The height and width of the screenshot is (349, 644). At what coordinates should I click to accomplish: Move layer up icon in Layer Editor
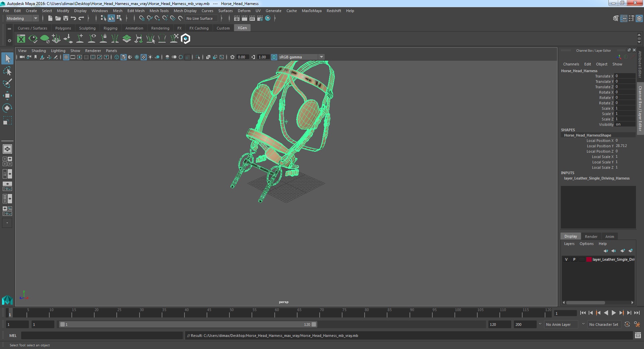606,251
